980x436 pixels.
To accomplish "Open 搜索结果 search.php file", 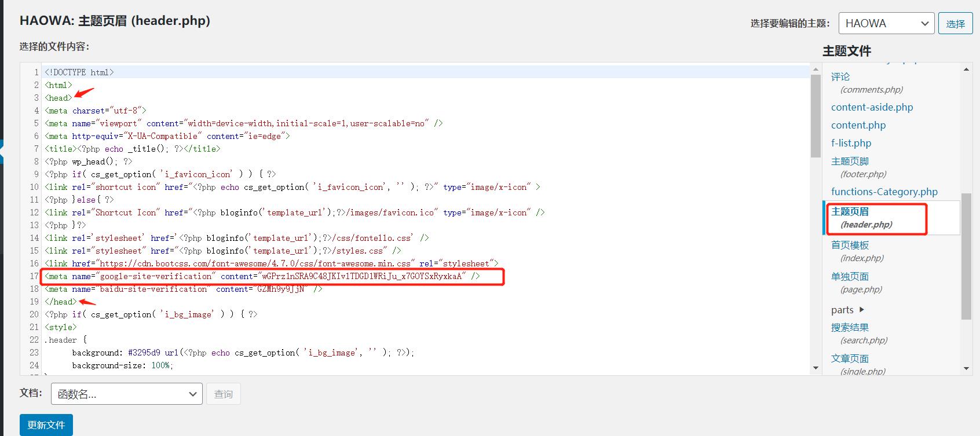I will [x=850, y=327].
